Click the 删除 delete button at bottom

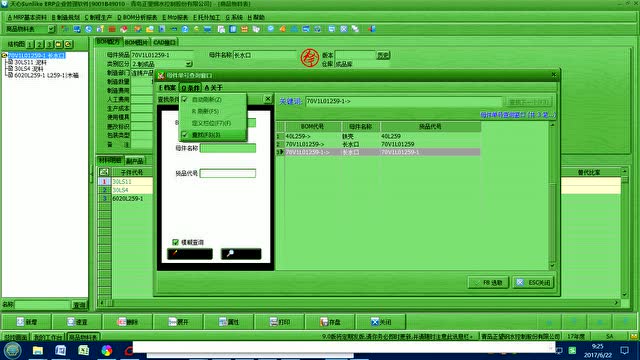pos(128,322)
